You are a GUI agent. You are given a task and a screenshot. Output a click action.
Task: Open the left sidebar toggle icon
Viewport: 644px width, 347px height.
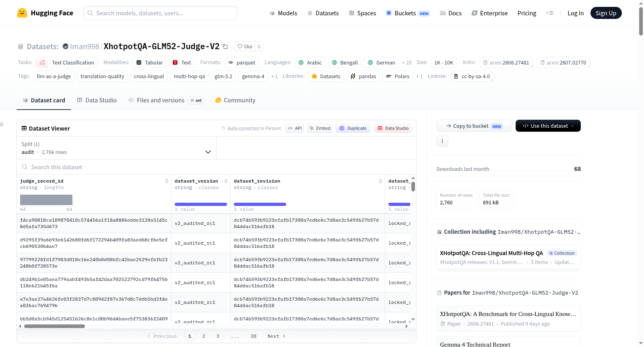(x=2, y=125)
